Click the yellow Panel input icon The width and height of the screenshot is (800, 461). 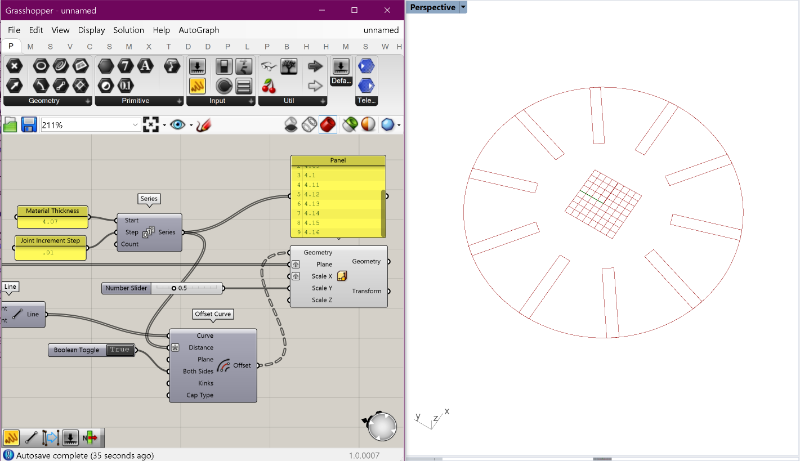tap(197, 85)
